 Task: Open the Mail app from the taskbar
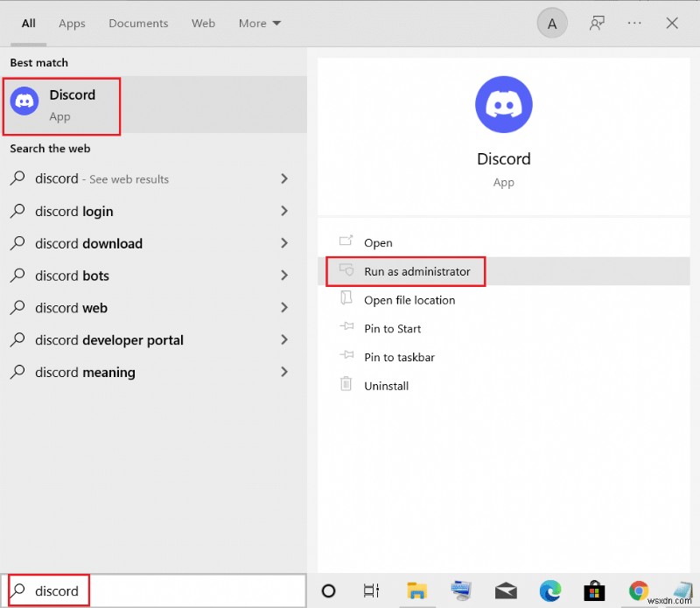pyautogui.click(x=505, y=591)
